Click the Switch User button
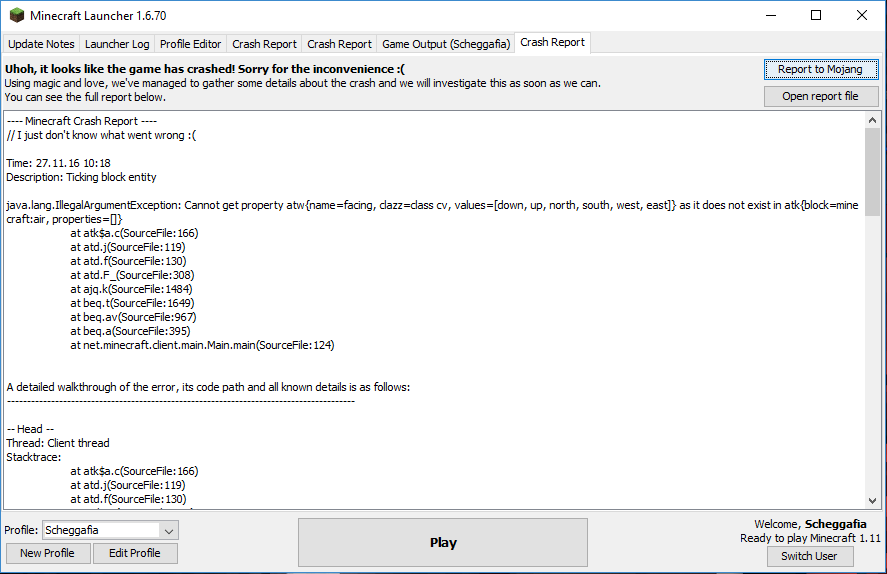 [x=809, y=556]
